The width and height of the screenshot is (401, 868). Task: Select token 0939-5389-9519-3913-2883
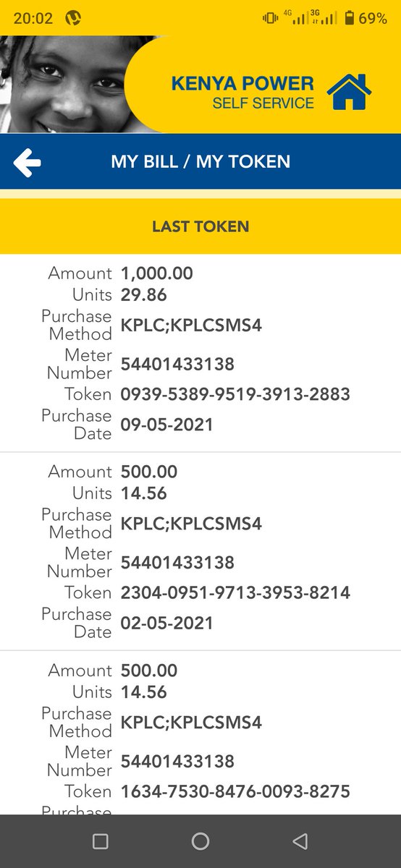pos(236,394)
